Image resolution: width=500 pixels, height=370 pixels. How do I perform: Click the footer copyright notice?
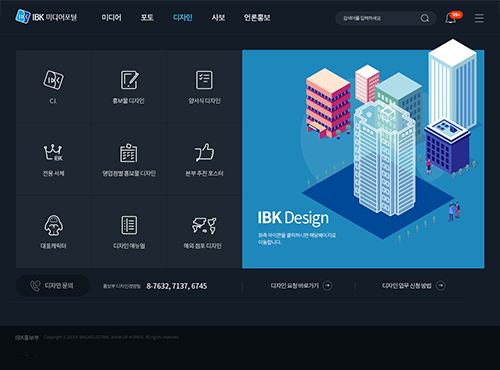coord(111,337)
